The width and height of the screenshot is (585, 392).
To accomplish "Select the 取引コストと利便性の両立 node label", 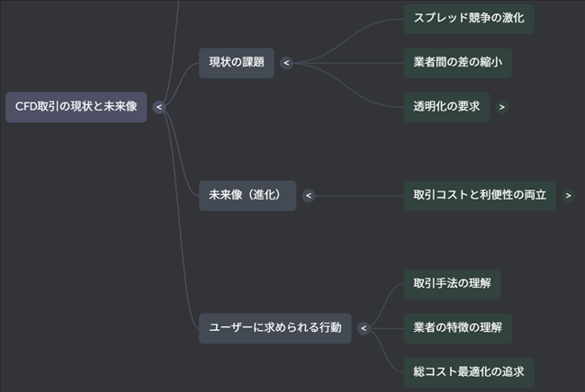I will point(479,195).
